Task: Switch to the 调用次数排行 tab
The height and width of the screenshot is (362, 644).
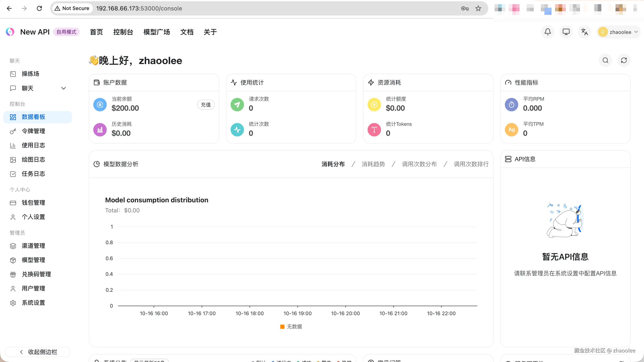Action: point(471,164)
